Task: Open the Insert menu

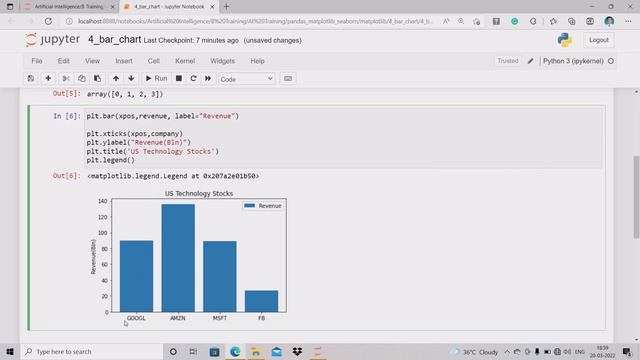Action: click(x=124, y=61)
